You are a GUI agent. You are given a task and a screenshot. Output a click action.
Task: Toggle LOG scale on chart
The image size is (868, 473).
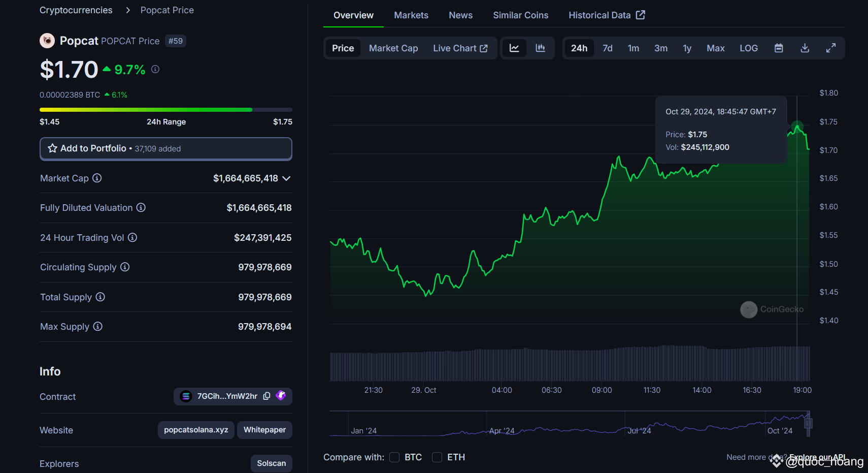[x=748, y=48]
